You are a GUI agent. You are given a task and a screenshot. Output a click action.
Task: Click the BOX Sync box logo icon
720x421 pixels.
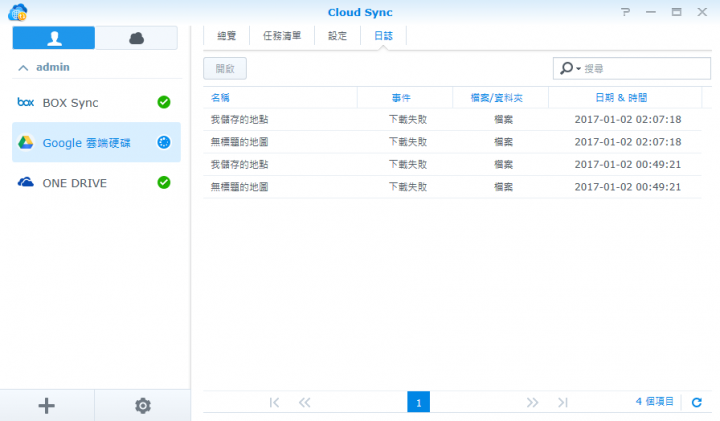click(x=26, y=102)
